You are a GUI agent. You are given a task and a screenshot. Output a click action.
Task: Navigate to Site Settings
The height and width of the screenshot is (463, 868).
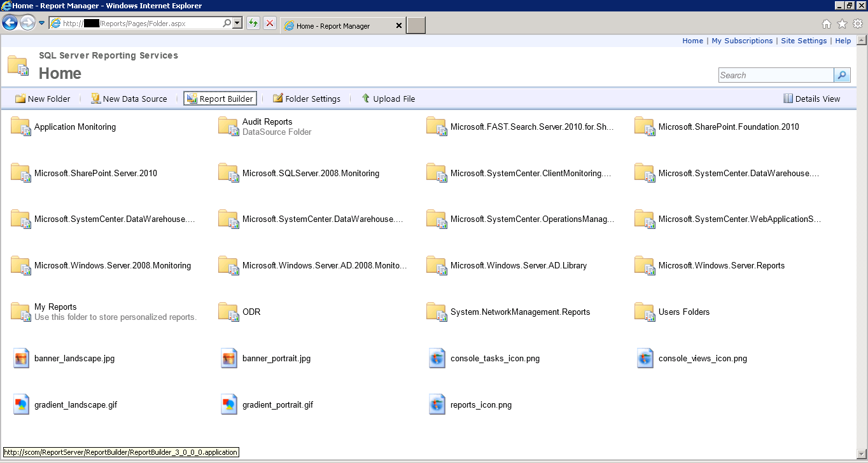pos(804,40)
